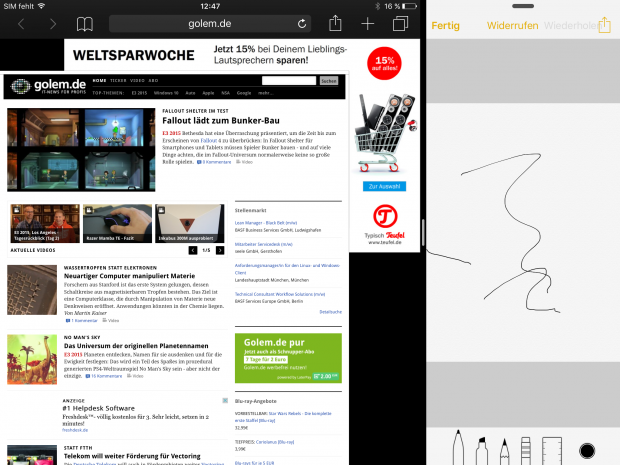Image resolution: width=620 pixels, height=465 pixels.
Task: Click the golem.de search field
Action: [x=289, y=81]
